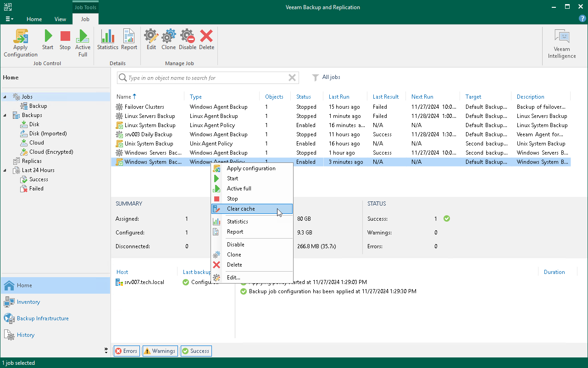
Task: Switch to the View ribbon tab
Action: [60, 19]
